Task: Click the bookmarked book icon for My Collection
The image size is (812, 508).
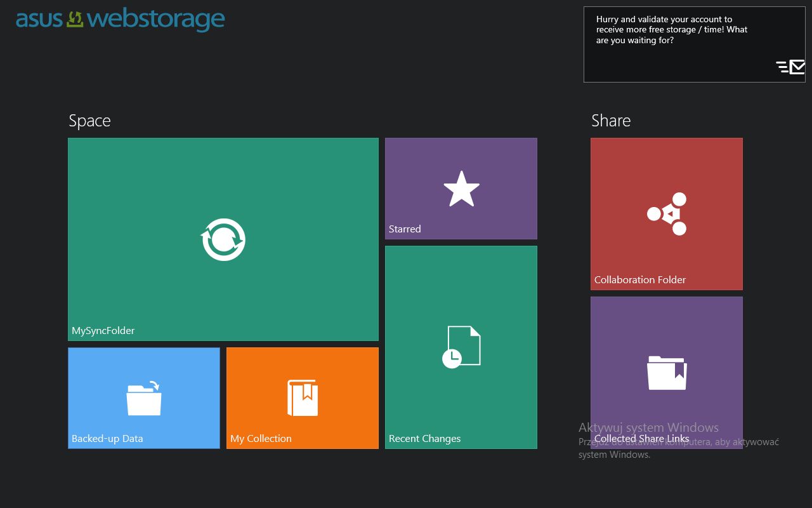Action: click(x=303, y=398)
